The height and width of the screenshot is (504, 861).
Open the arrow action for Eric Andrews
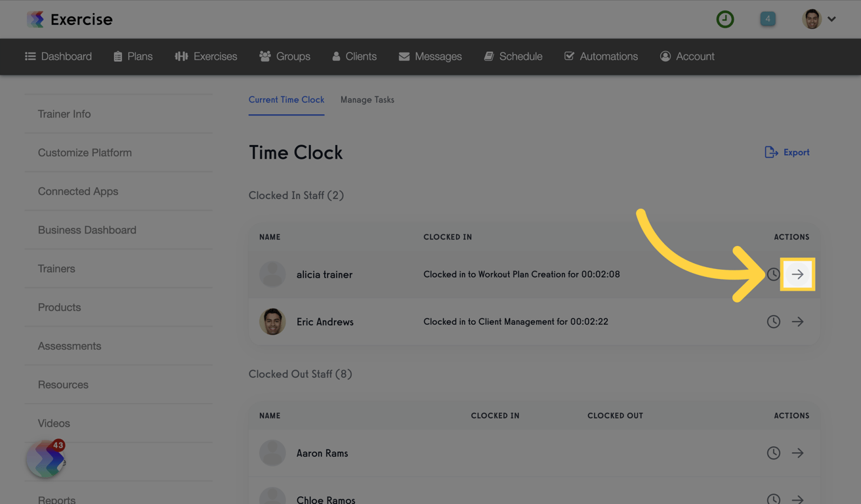(797, 322)
